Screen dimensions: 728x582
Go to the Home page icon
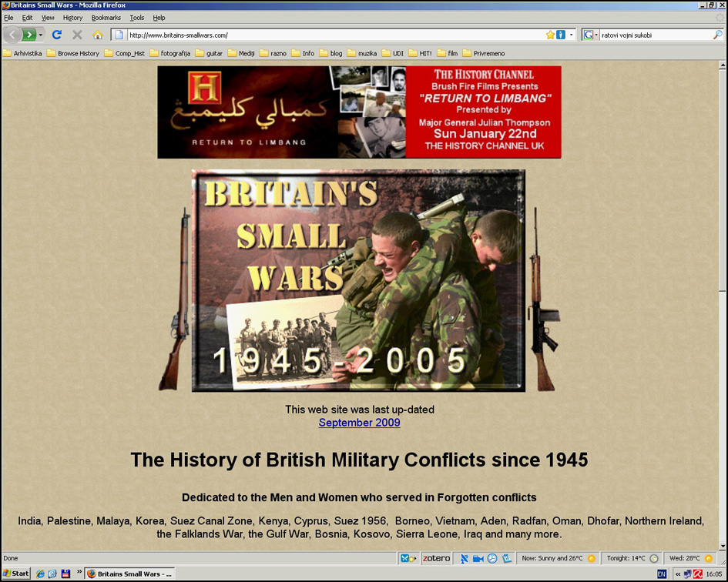click(x=98, y=35)
